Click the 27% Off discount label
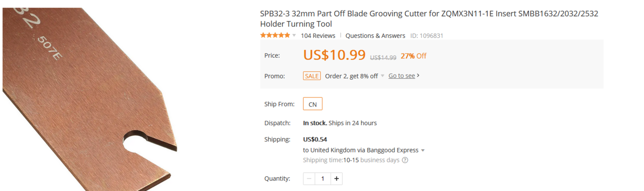The image size is (644, 191). pyautogui.click(x=413, y=56)
